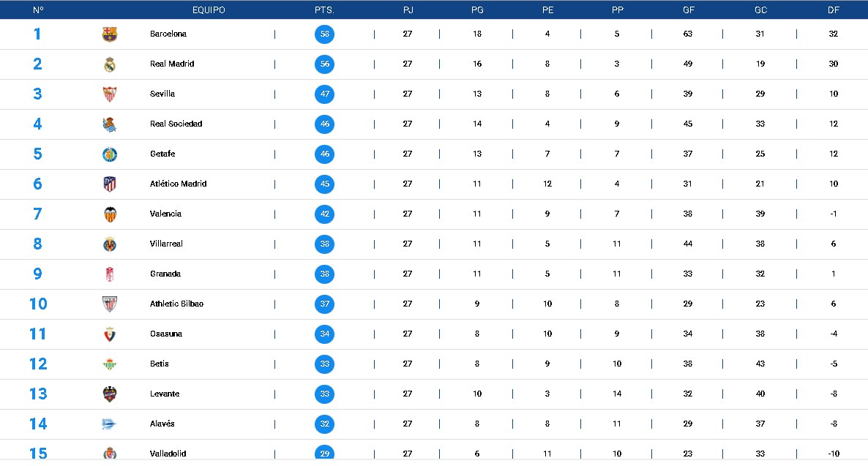This screenshot has width=868, height=466.
Task: Click the GF column header
Action: click(x=688, y=10)
